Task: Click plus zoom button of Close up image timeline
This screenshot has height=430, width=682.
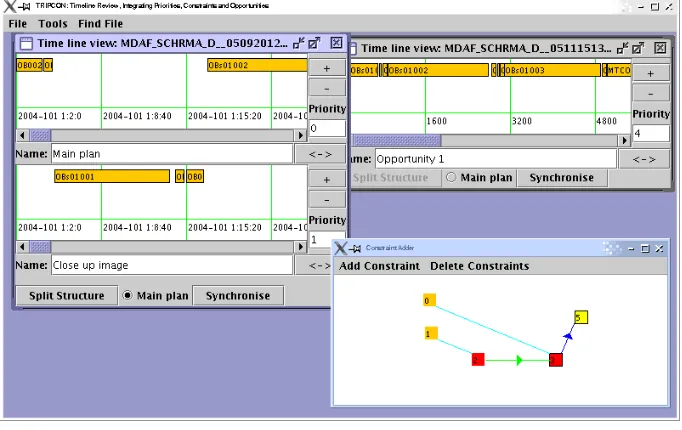Action: click(327, 180)
